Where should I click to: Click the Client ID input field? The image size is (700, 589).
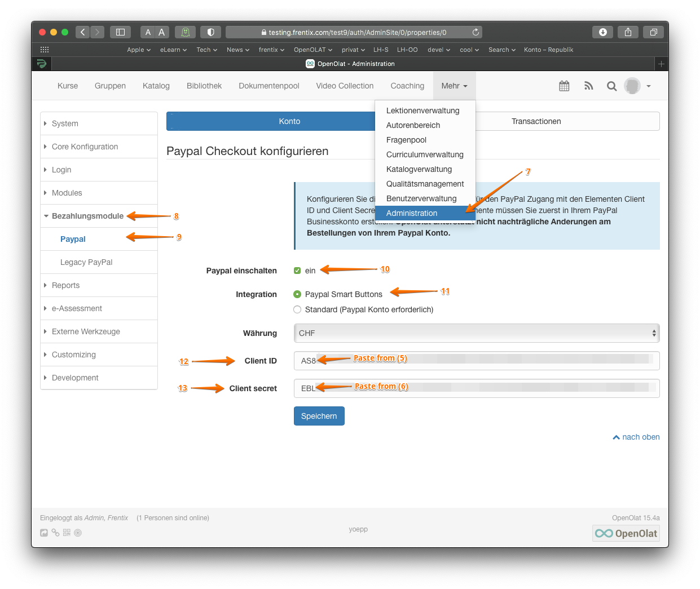(x=476, y=361)
